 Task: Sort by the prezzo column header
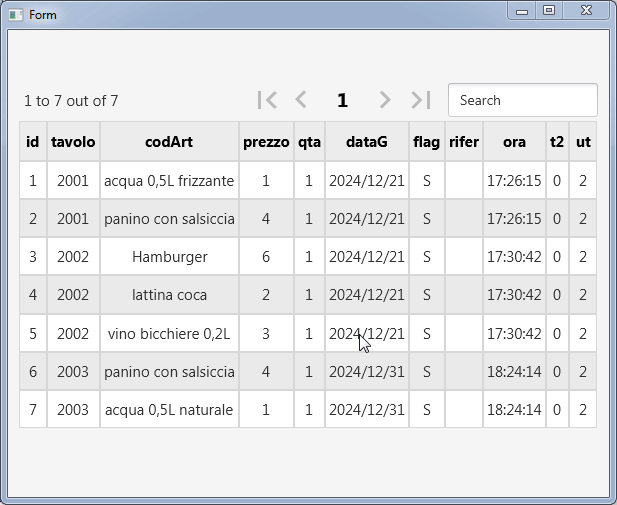coord(266,142)
